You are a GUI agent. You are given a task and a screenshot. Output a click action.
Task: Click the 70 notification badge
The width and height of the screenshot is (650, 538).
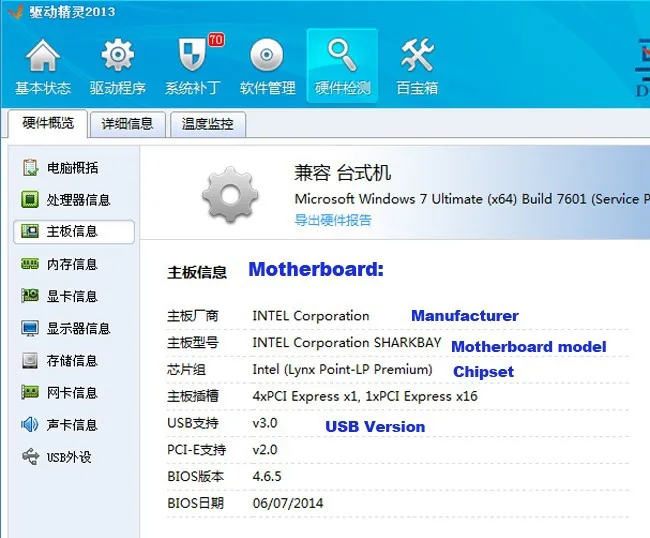(x=216, y=40)
